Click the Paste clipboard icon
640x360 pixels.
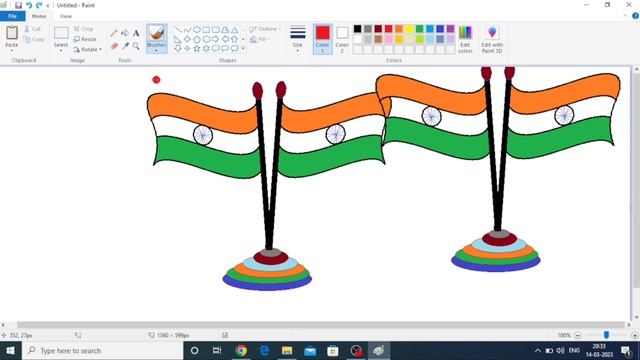click(12, 33)
